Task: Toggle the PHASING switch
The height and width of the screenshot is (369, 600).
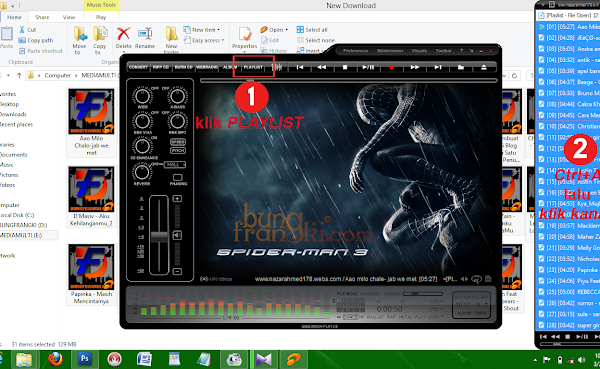Action: (x=178, y=177)
